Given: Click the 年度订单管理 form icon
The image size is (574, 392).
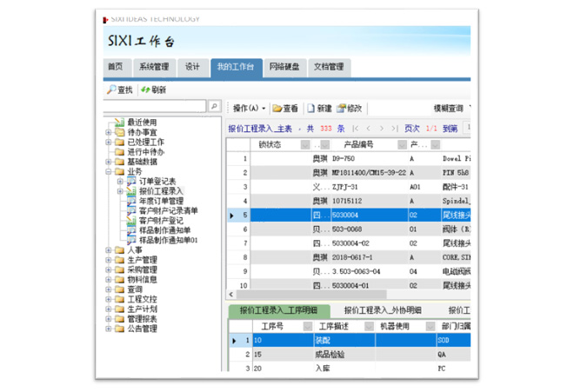Looking at the screenshot, I should point(131,201).
